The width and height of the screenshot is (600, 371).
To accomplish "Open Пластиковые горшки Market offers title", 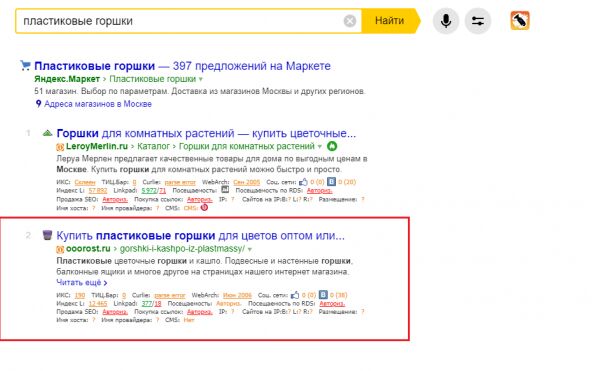I will click(x=183, y=66).
